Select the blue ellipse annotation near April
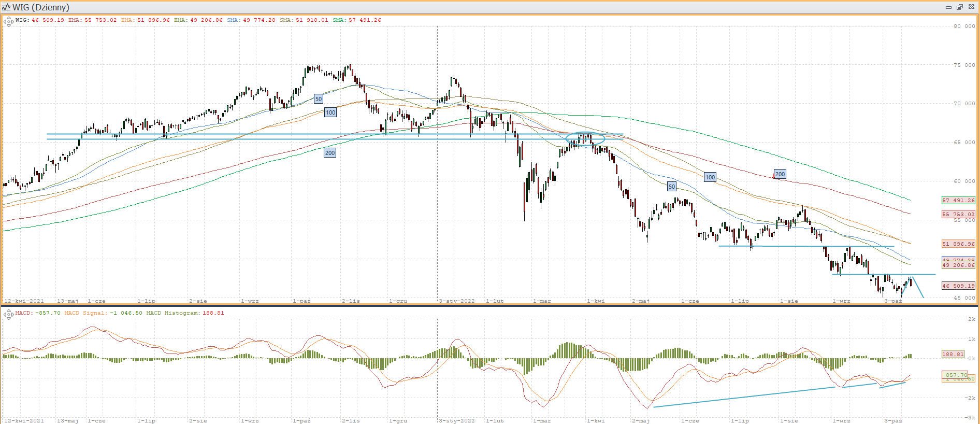This screenshot has height=424, width=980. pos(585,138)
